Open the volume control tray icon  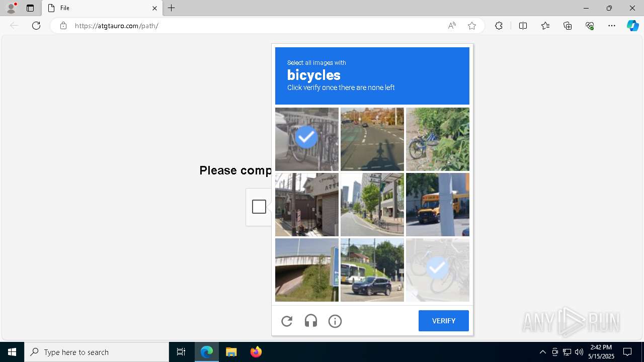579,352
